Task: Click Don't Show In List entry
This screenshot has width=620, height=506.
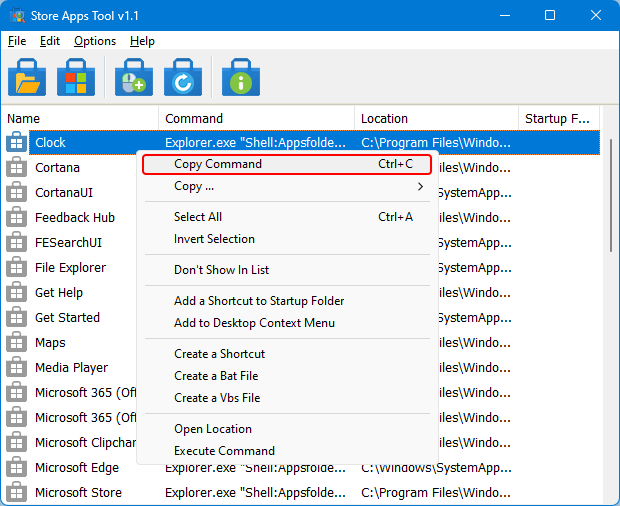Action: 221,270
